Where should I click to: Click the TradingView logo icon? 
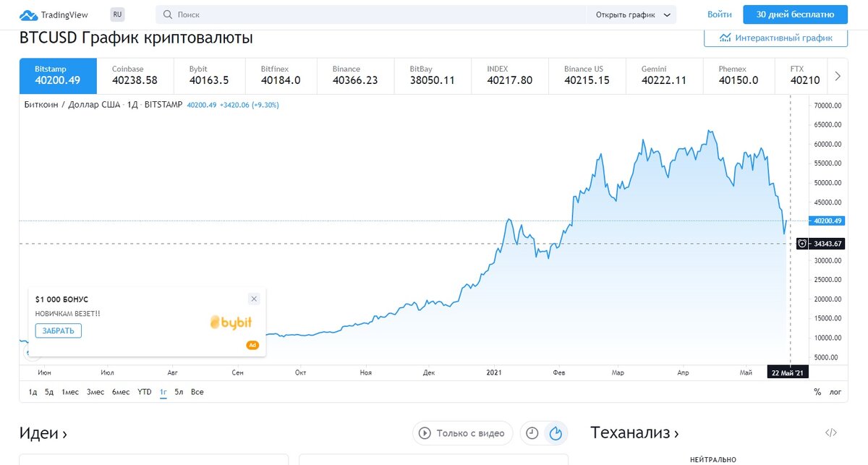click(x=28, y=14)
